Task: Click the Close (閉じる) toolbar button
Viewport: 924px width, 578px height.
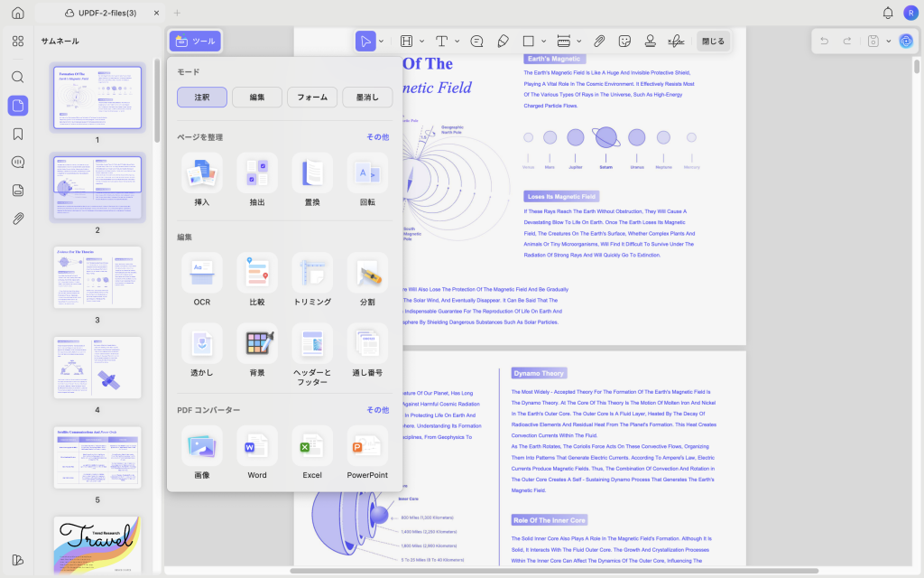Action: coord(713,42)
